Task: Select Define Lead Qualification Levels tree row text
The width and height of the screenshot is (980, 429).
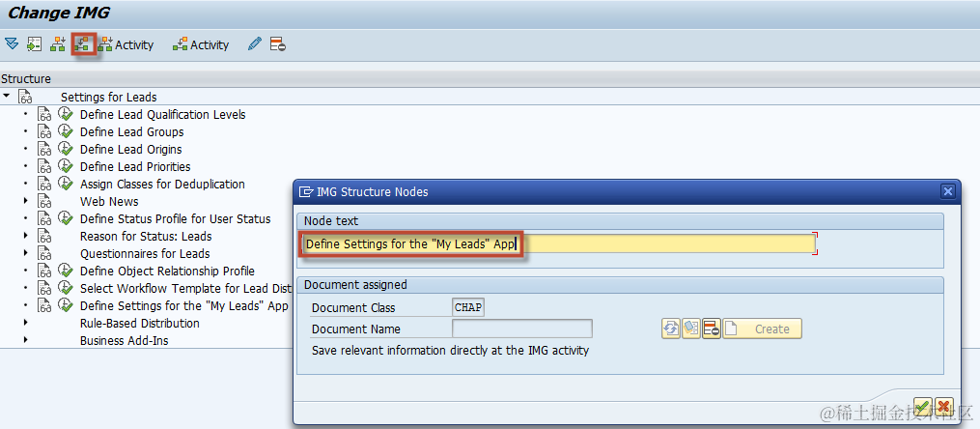Action: click(x=162, y=114)
